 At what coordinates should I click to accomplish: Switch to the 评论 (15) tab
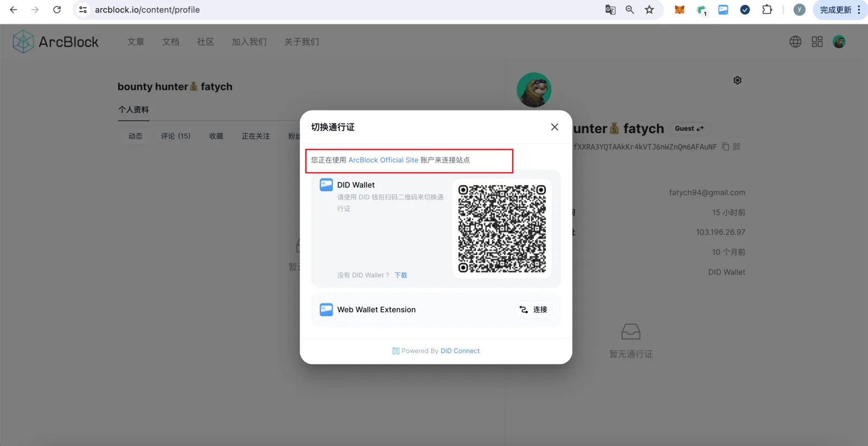pyautogui.click(x=176, y=136)
